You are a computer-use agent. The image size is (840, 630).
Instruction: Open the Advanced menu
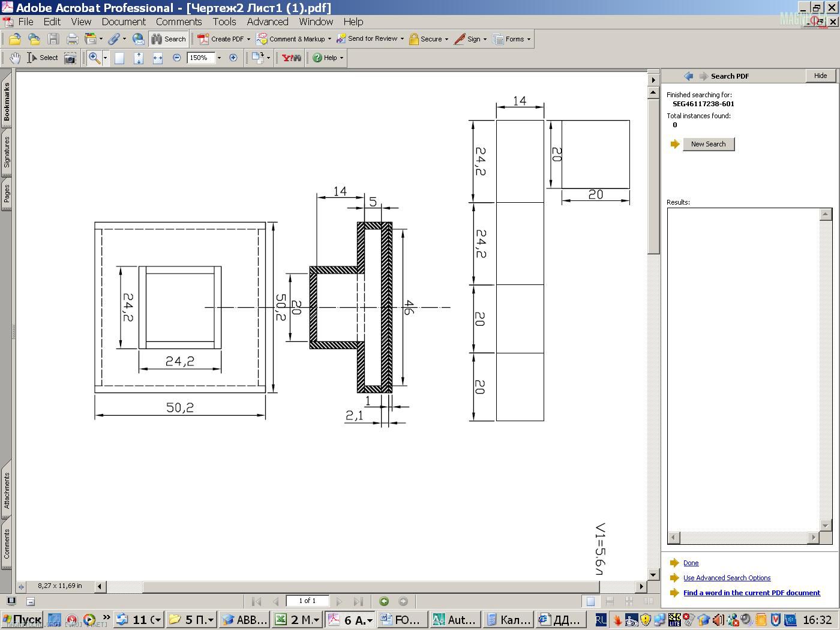(268, 22)
